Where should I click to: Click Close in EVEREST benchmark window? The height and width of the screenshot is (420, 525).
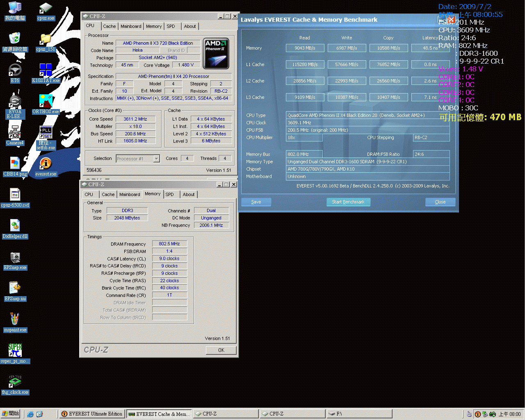[x=440, y=202]
